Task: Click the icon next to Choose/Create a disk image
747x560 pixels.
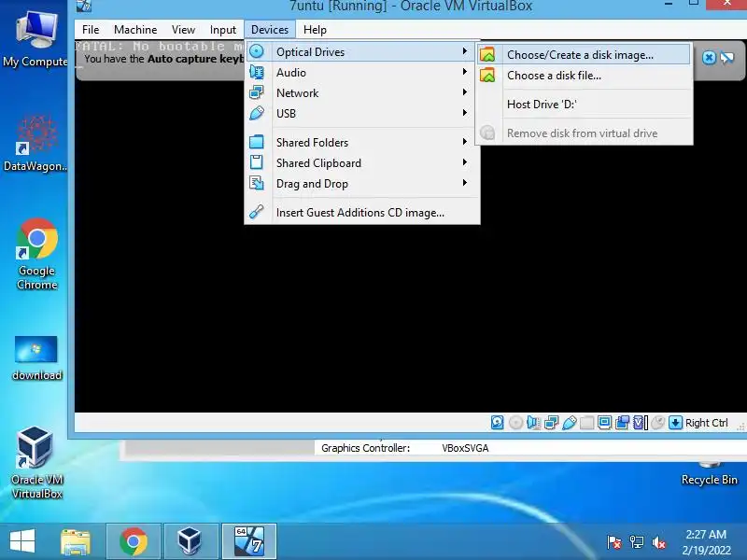Action: click(487, 55)
